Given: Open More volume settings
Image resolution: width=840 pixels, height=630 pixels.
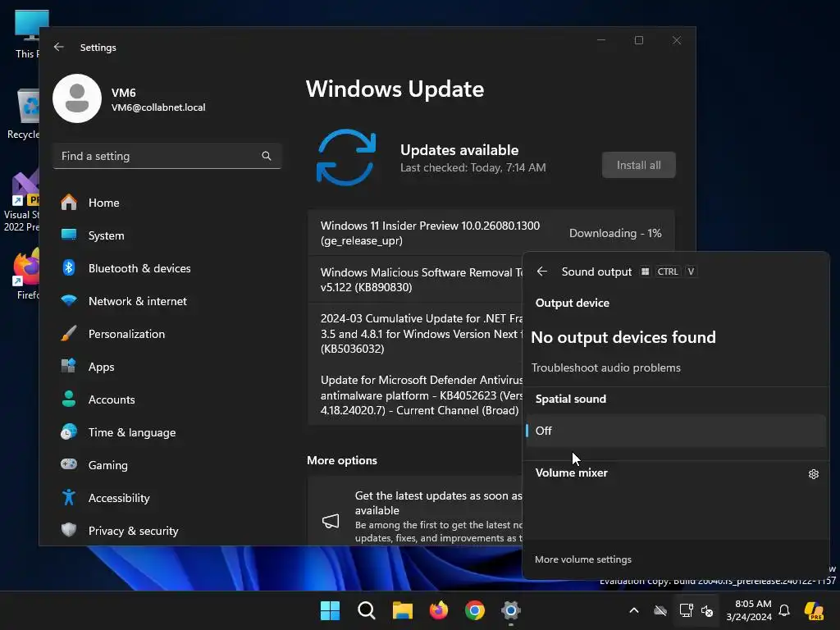Looking at the screenshot, I should coord(583,559).
